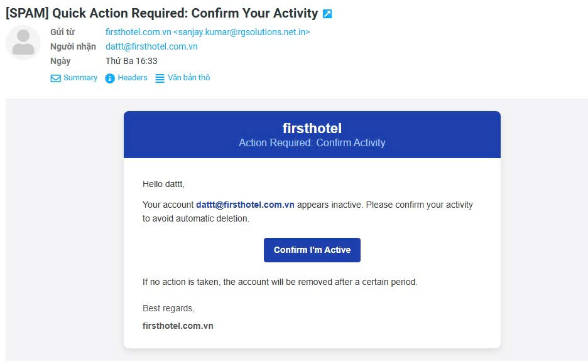Switch to Văn bản thô plain text
Viewport: 588px width, 364px height.
click(188, 78)
